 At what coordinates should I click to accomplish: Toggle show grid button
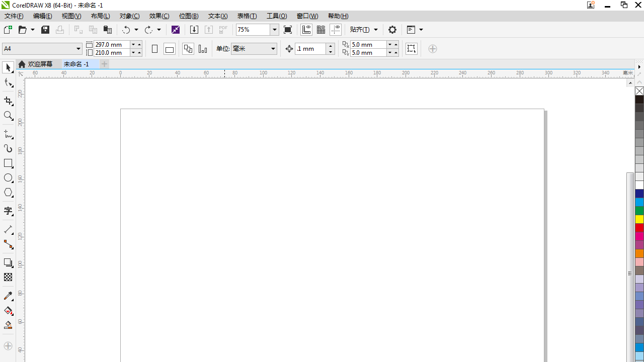tap(321, 30)
